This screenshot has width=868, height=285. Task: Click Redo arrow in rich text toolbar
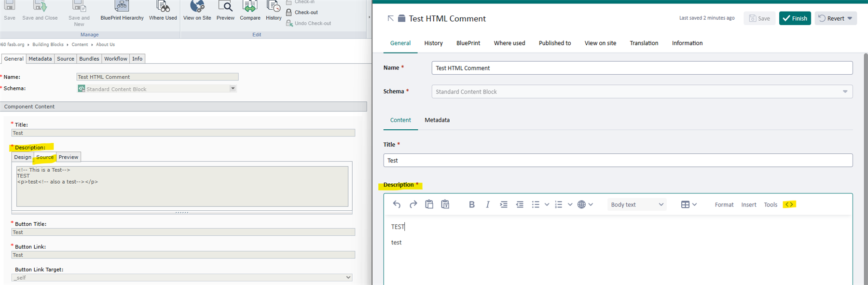pyautogui.click(x=413, y=204)
